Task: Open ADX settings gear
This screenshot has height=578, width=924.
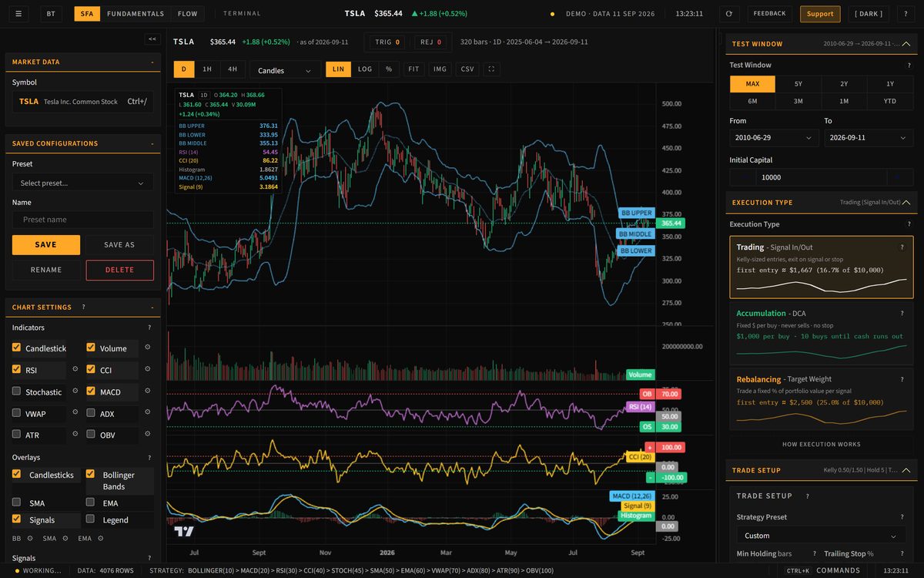Action: coord(147,413)
